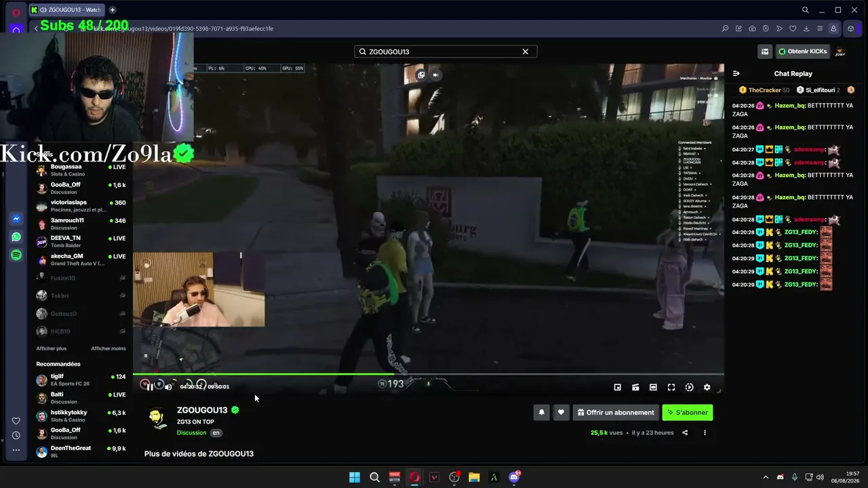Open the sidebar bookmarks heart icon
The height and width of the screenshot is (488, 868).
coord(16,421)
